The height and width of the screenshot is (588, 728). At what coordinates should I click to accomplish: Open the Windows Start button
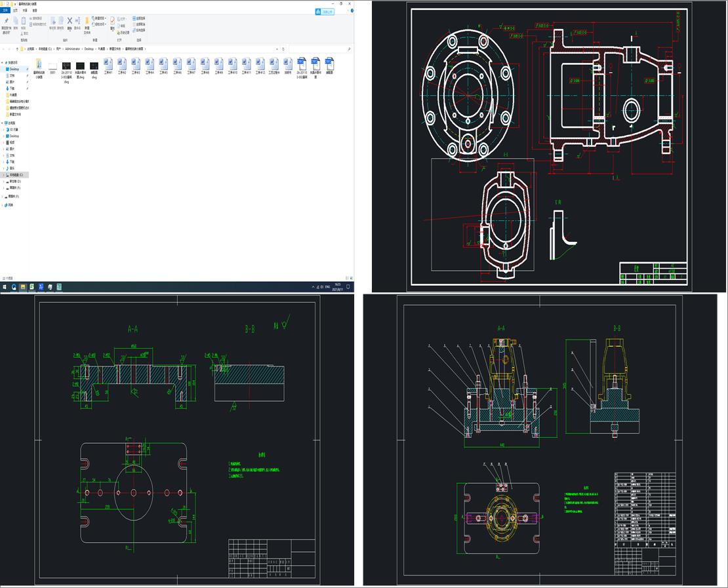5,287
